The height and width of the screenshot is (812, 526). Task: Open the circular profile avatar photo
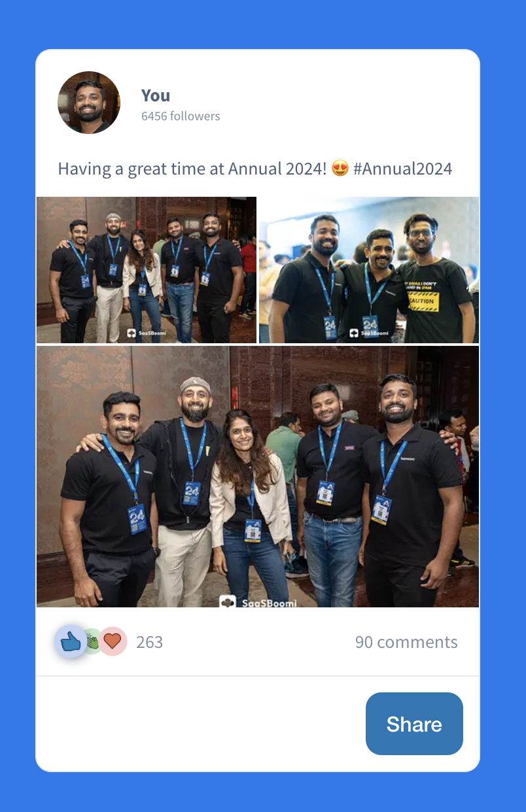(x=89, y=103)
